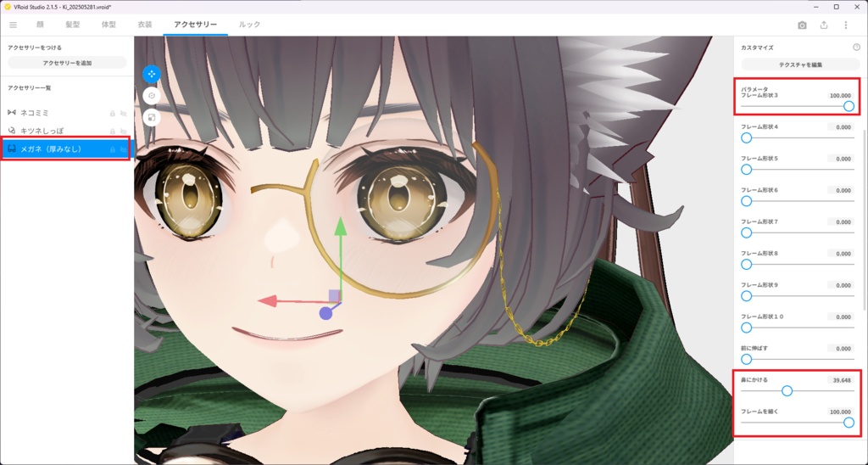Switch to the ルック (Look) tab
Viewport: 868px width, 465px height.
[x=249, y=25]
